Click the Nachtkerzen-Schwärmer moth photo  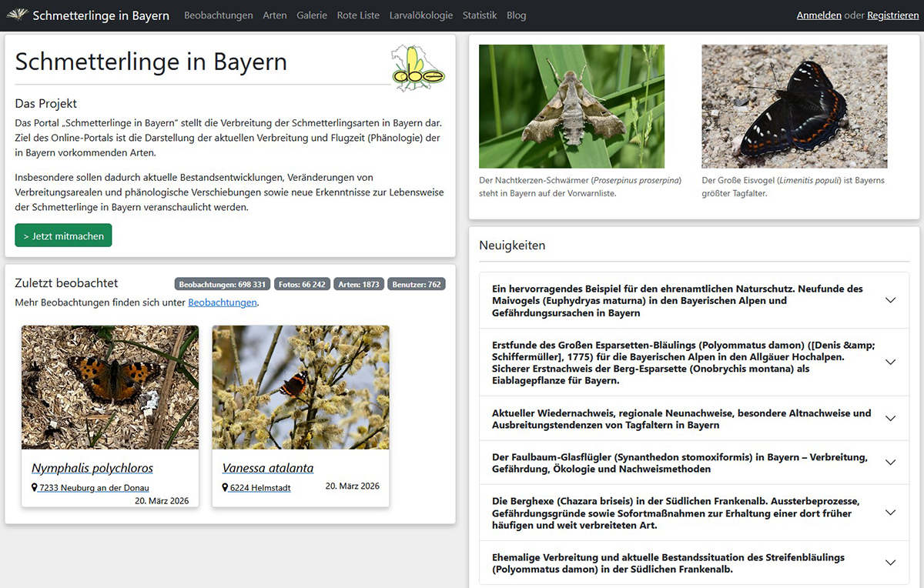pyautogui.click(x=571, y=106)
